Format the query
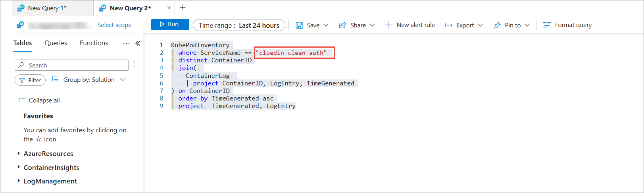The width and height of the screenshot is (644, 193). [x=567, y=25]
